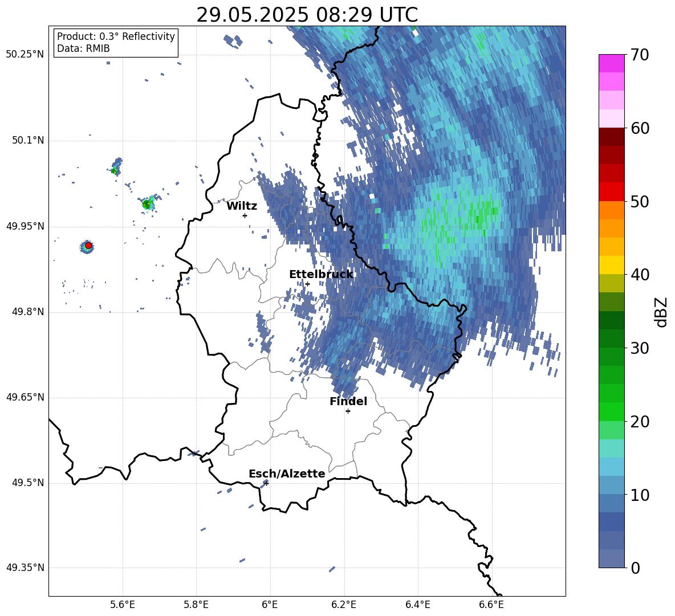The width and height of the screenshot is (675, 616).
Task: Click the 5.8°E longitude label
Action: pyautogui.click(x=196, y=605)
